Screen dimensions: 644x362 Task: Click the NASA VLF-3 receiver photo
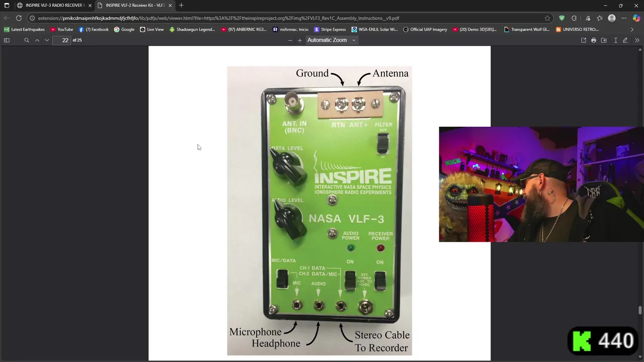(x=319, y=211)
